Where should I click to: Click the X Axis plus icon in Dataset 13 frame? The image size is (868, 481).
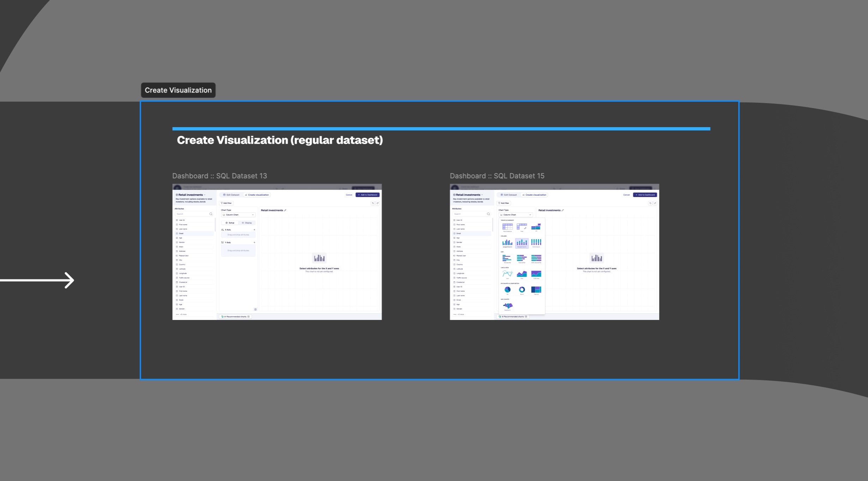(254, 230)
